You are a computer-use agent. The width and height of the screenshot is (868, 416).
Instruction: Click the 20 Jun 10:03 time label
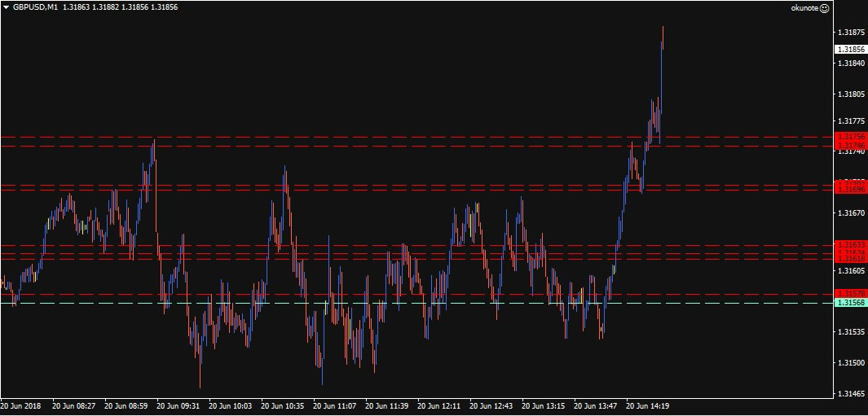pyautogui.click(x=231, y=405)
